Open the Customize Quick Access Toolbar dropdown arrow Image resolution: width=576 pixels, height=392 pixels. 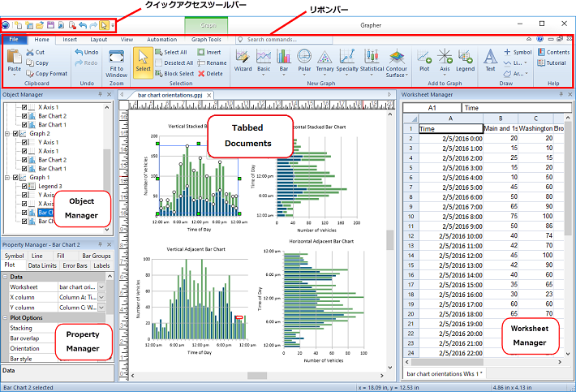coord(113,26)
